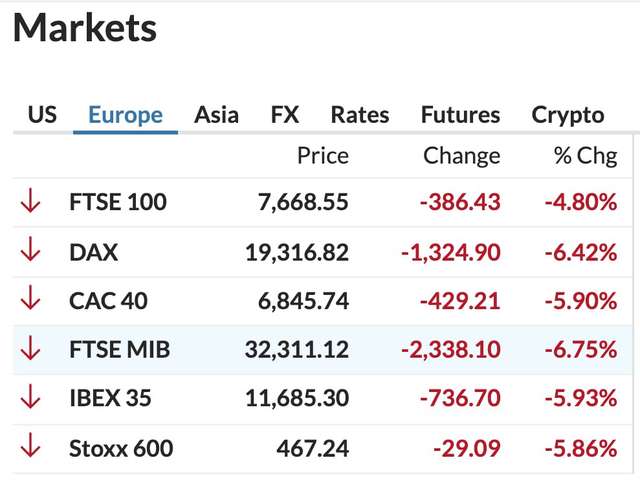The width and height of the screenshot is (640, 487).
Task: Show the Rates tab
Action: point(360,114)
